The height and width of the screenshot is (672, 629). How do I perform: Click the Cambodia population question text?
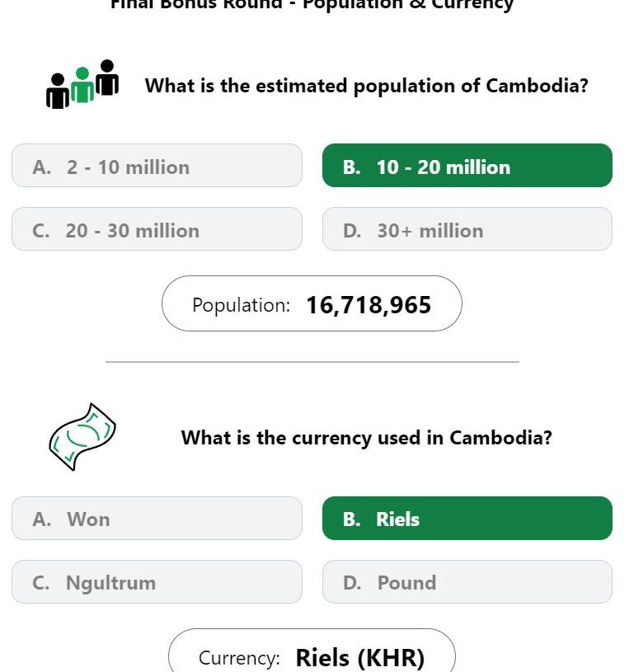point(367,86)
